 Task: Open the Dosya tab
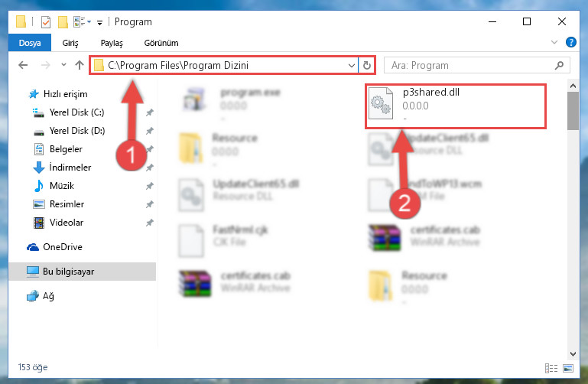click(30, 43)
